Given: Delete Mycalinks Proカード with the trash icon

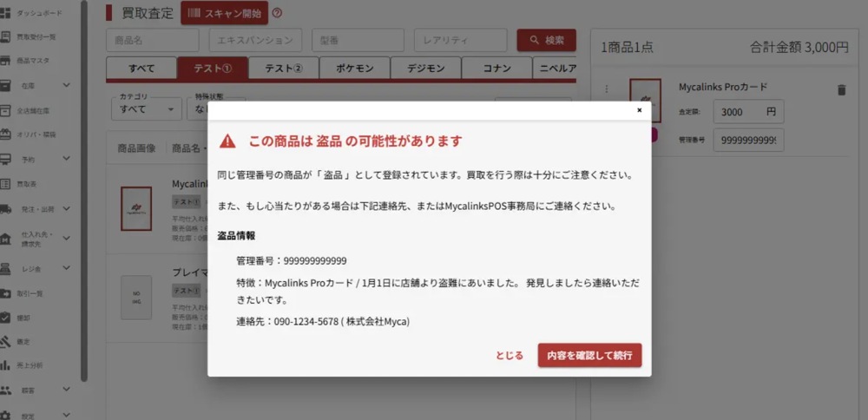Looking at the screenshot, I should [x=841, y=90].
